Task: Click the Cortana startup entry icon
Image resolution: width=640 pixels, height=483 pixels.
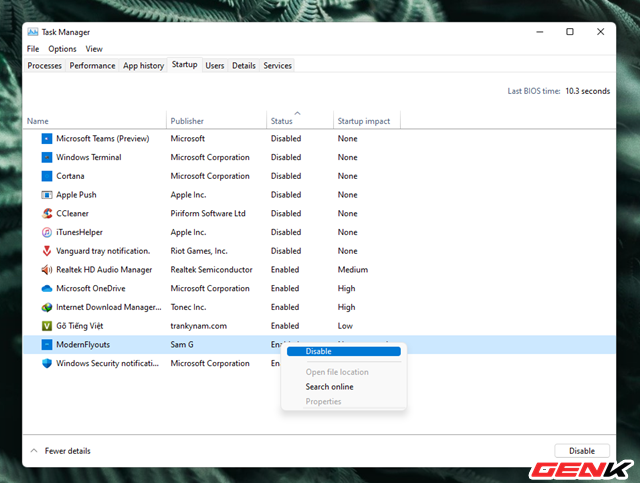Action: [47, 176]
